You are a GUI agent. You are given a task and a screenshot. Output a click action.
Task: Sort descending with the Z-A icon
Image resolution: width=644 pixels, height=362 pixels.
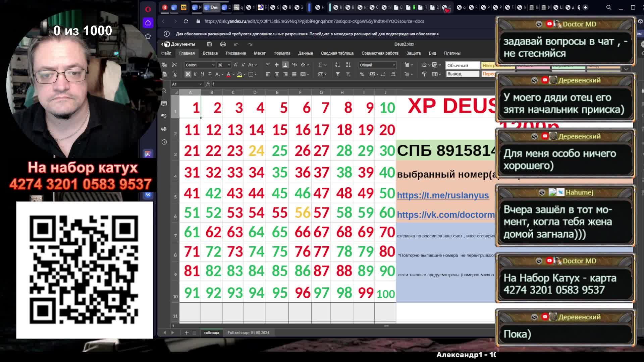348,65
